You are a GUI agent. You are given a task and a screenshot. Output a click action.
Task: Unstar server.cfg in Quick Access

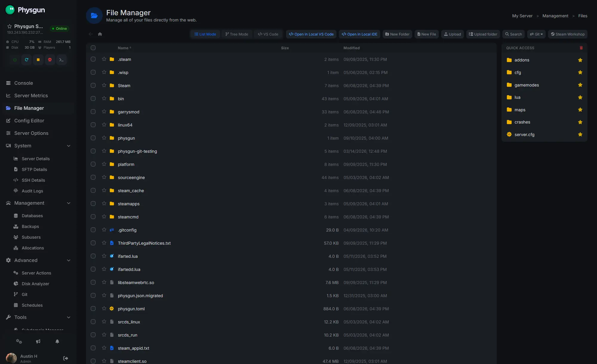[580, 135]
